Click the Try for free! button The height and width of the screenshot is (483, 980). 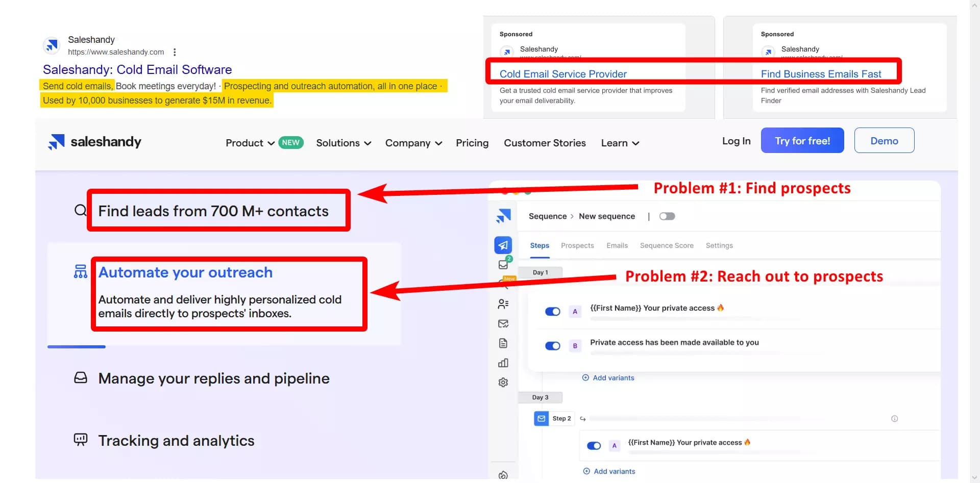pyautogui.click(x=802, y=140)
